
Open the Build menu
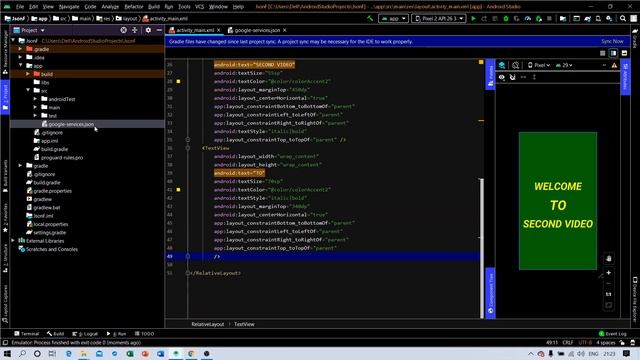[154, 7]
